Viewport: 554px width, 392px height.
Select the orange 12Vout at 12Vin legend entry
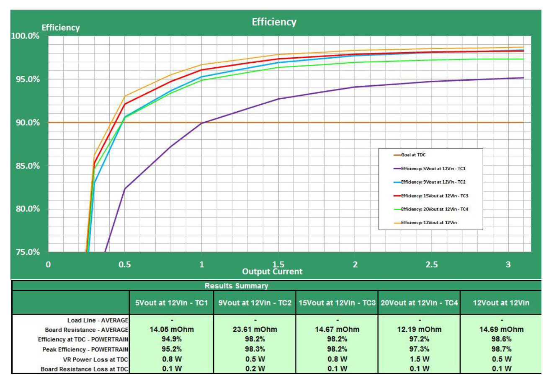pyautogui.click(x=428, y=223)
